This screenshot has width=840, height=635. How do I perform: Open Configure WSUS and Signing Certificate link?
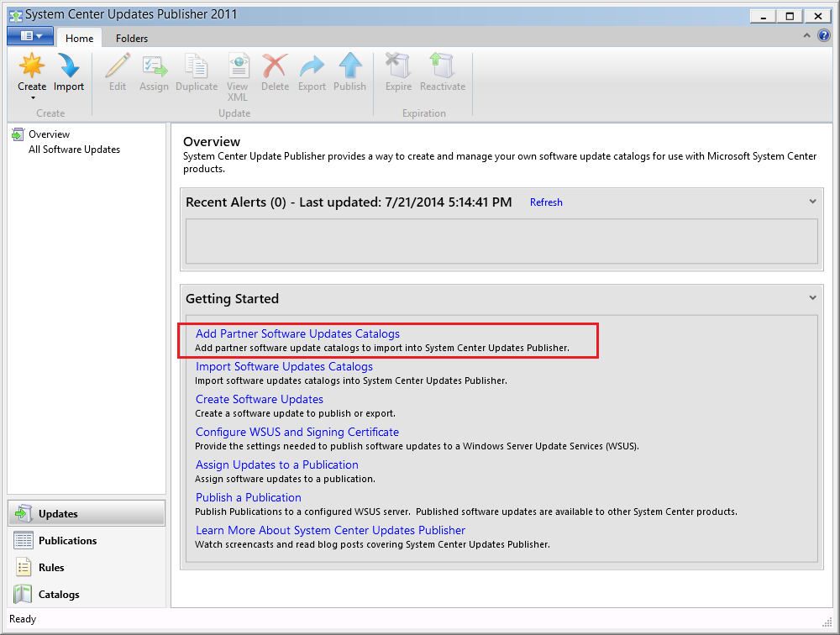coord(297,432)
